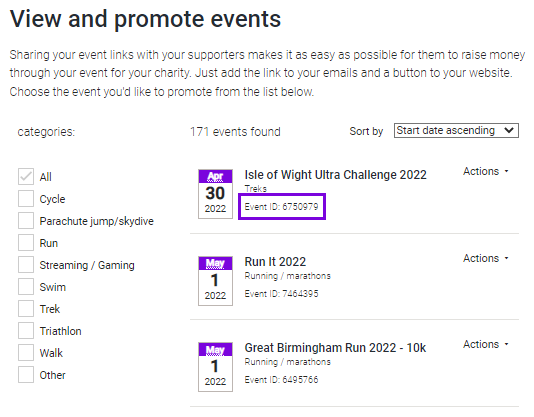Open the Sort by dropdown
This screenshot has height=417, width=534.
tap(456, 130)
